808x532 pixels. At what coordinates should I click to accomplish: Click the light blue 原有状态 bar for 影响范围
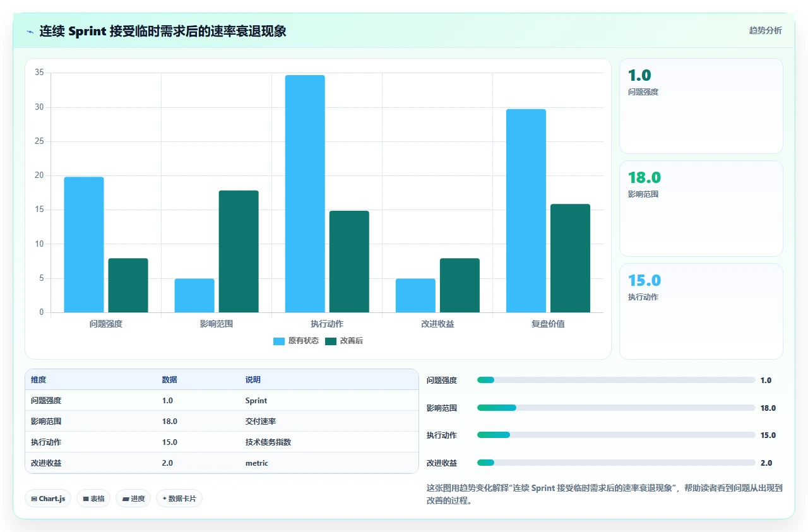point(194,295)
